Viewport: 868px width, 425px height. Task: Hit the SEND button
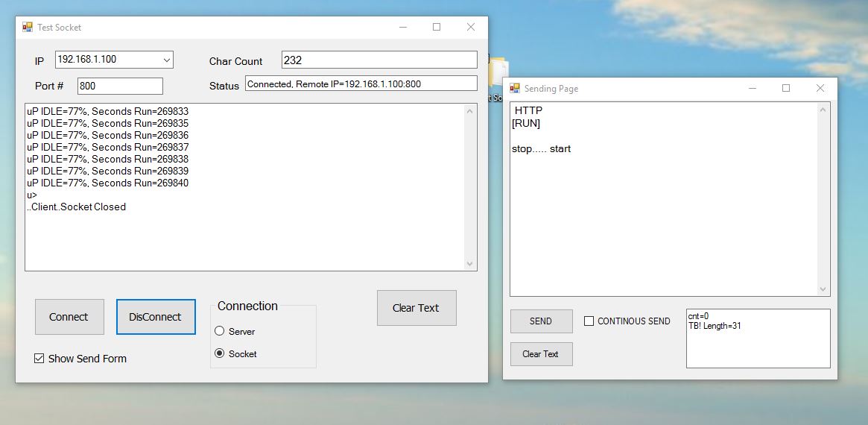click(541, 321)
